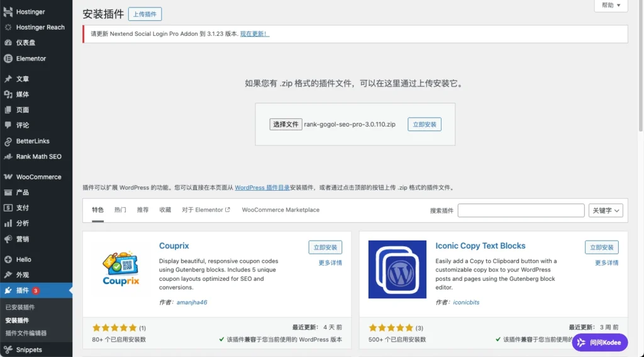
Task: Open 插件文件编辑器 plugin file editor
Action: coord(26,333)
